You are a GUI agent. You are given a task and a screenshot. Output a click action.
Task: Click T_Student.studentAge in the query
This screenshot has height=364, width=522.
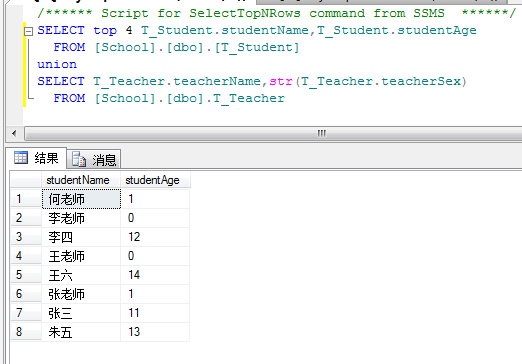click(397, 30)
